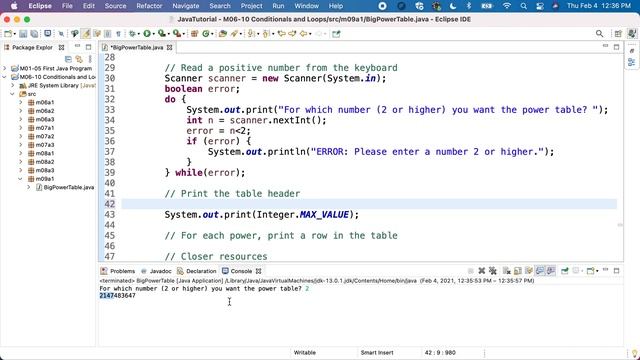
Task: Toggle Link with Editor in Package Explorer
Action: pos(79,59)
